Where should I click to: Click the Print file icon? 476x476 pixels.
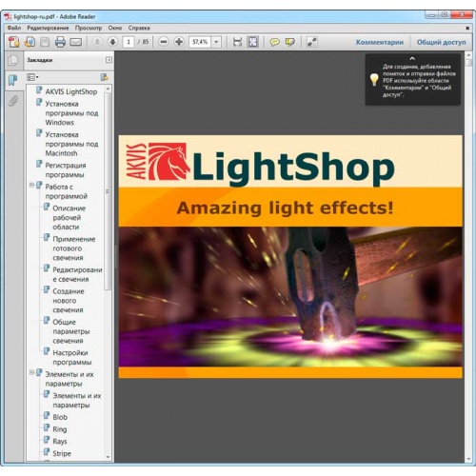[x=60, y=42]
